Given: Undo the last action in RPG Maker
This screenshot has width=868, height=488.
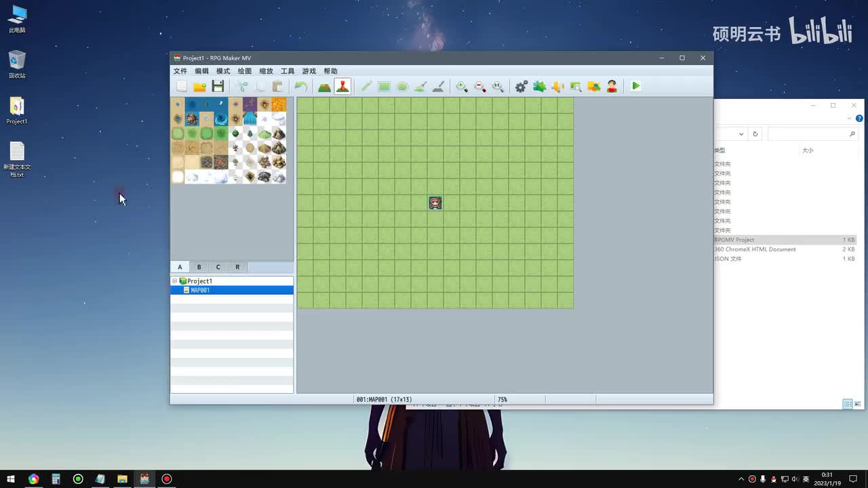Looking at the screenshot, I should 301,86.
